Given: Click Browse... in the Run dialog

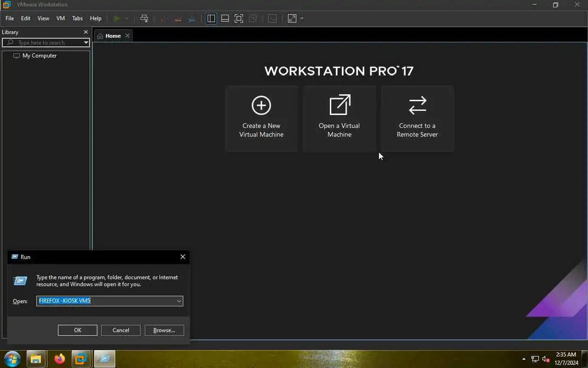Looking at the screenshot, I should (164, 330).
